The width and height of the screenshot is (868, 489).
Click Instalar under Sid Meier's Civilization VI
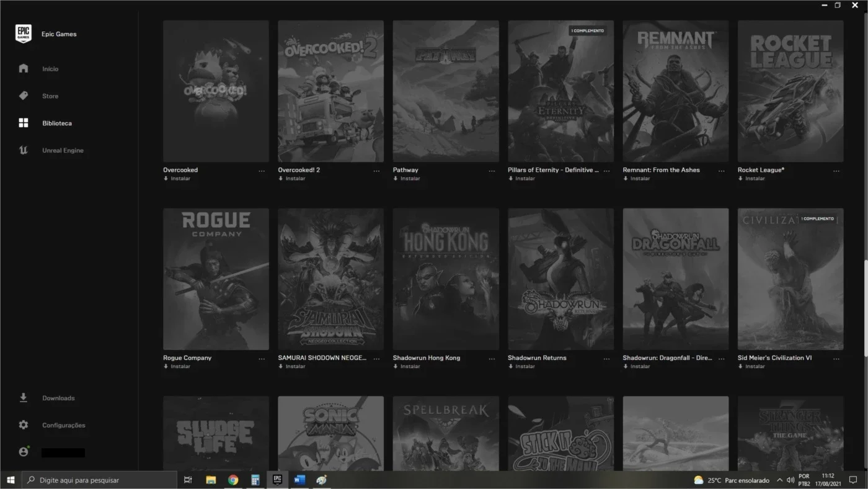751,367
